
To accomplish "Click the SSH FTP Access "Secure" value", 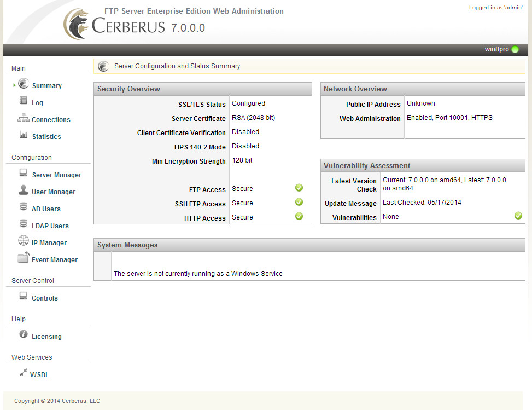I will click(x=243, y=203).
